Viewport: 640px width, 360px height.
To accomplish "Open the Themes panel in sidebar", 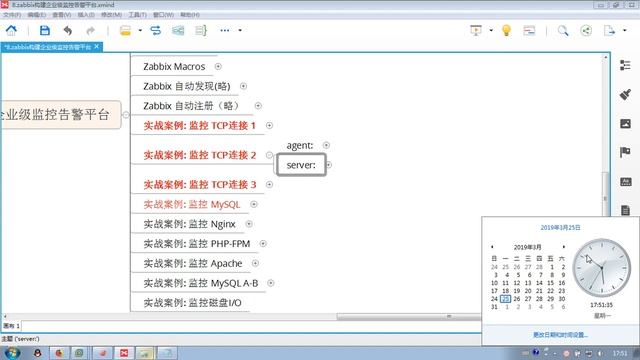I will [625, 182].
